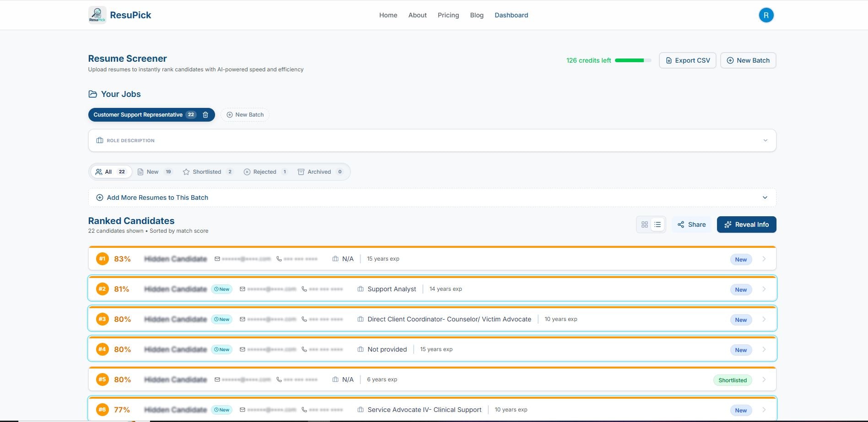Delete the Customer Support Representative job via trash icon

pos(205,115)
